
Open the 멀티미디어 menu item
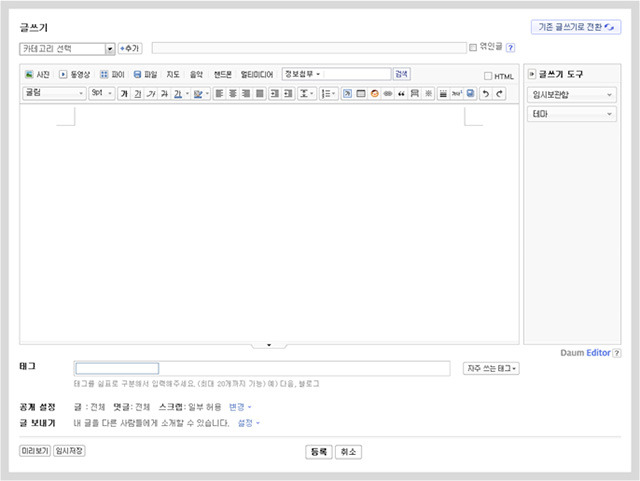tap(257, 74)
